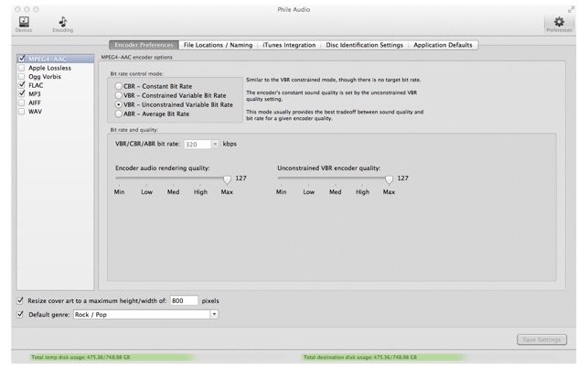Open iTunes Integration tab
Image resolution: width=588 pixels, height=368 pixels.
point(289,45)
